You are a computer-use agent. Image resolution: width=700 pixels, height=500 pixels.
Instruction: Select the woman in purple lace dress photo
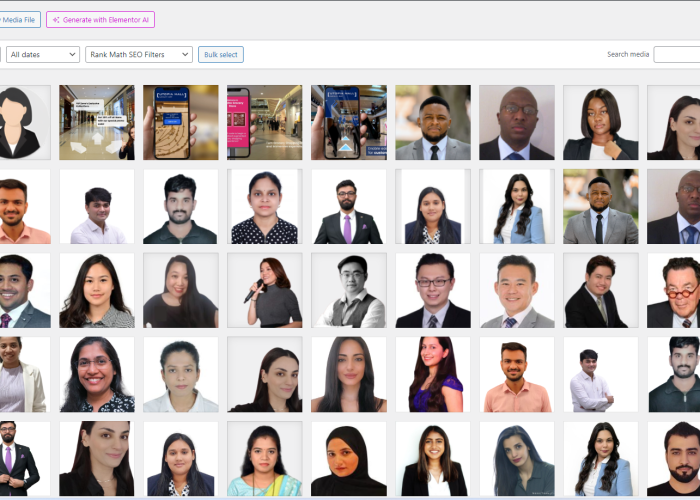coord(433,374)
